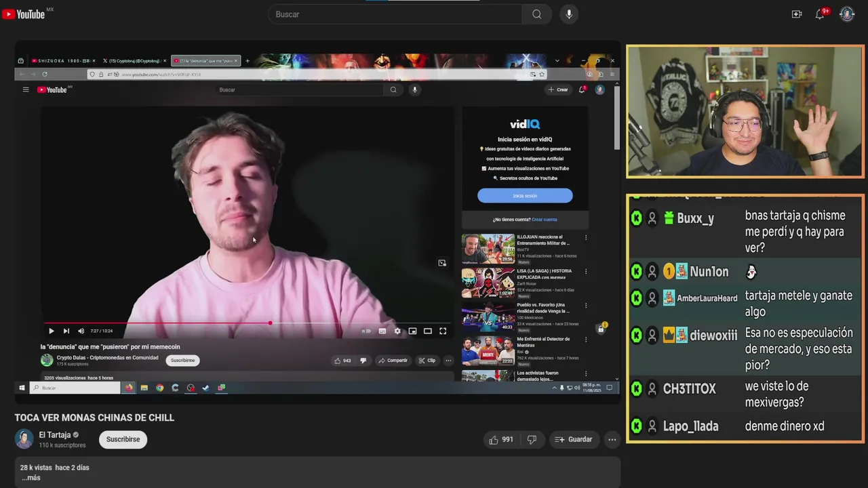Click play button in the inner video player

click(51, 331)
